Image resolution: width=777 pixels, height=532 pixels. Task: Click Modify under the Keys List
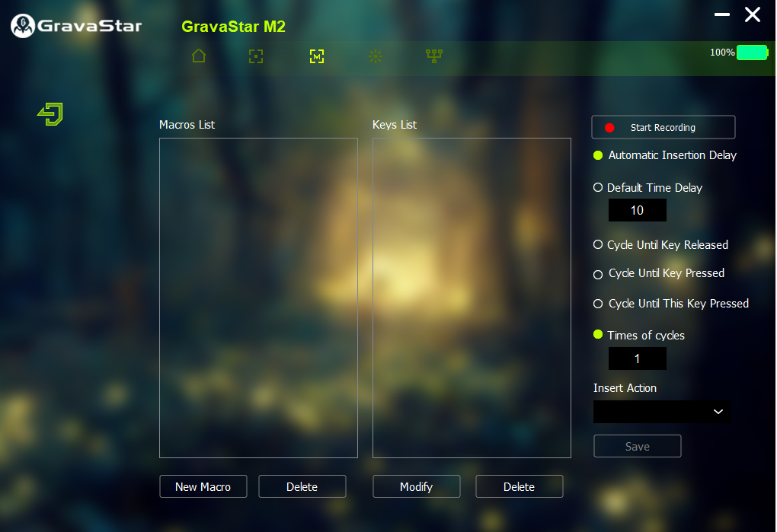click(416, 487)
